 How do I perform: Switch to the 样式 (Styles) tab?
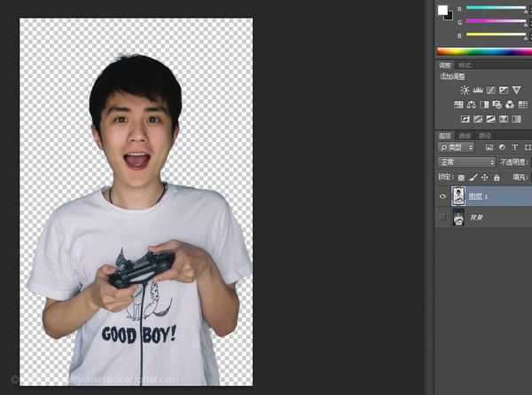pyautogui.click(x=465, y=65)
